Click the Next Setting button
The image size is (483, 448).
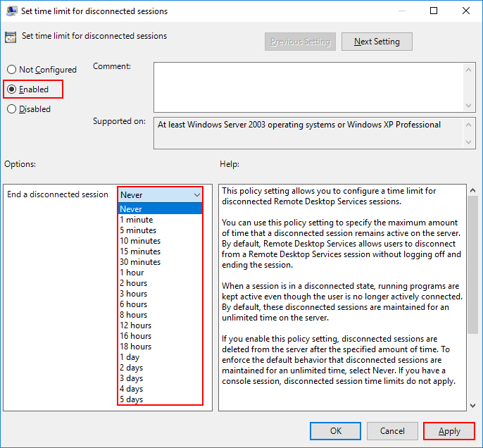[x=377, y=42]
